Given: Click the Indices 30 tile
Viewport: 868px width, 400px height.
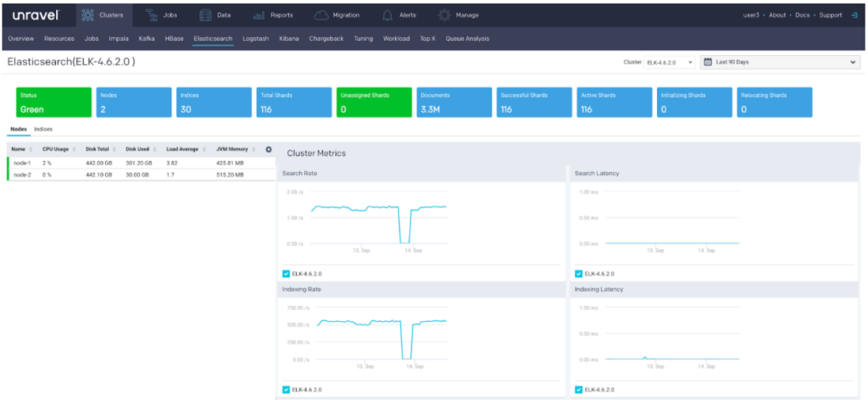Looking at the screenshot, I should (x=214, y=103).
